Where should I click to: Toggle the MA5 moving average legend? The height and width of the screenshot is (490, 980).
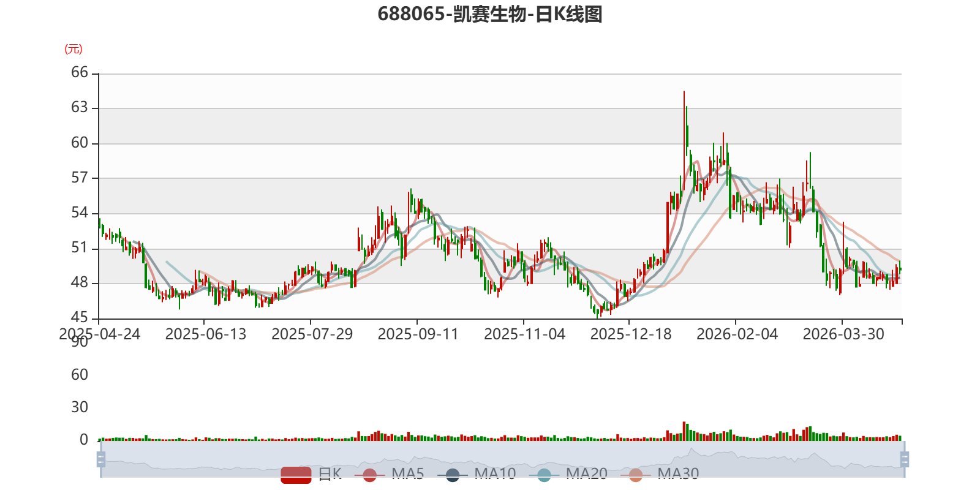pos(389,474)
